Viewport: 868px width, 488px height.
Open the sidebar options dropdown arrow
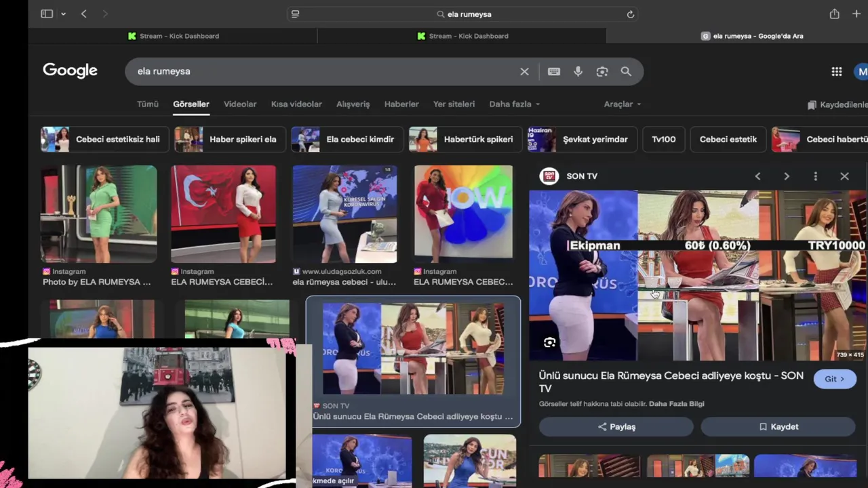63,14
